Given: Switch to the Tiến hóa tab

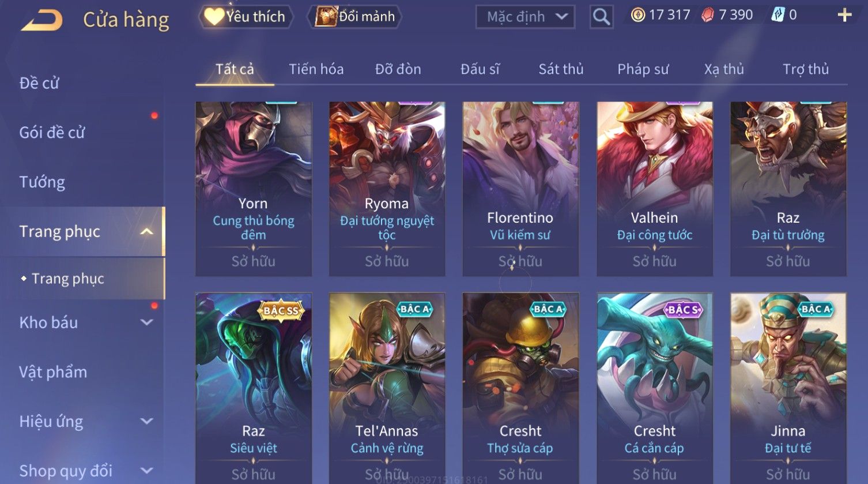Looking at the screenshot, I should (x=316, y=69).
